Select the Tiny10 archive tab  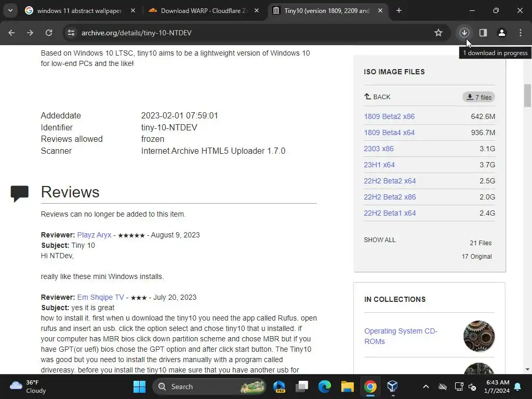point(327,11)
